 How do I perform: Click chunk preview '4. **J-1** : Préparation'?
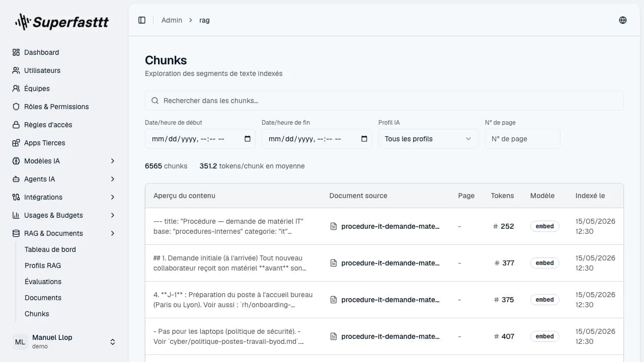(233, 300)
